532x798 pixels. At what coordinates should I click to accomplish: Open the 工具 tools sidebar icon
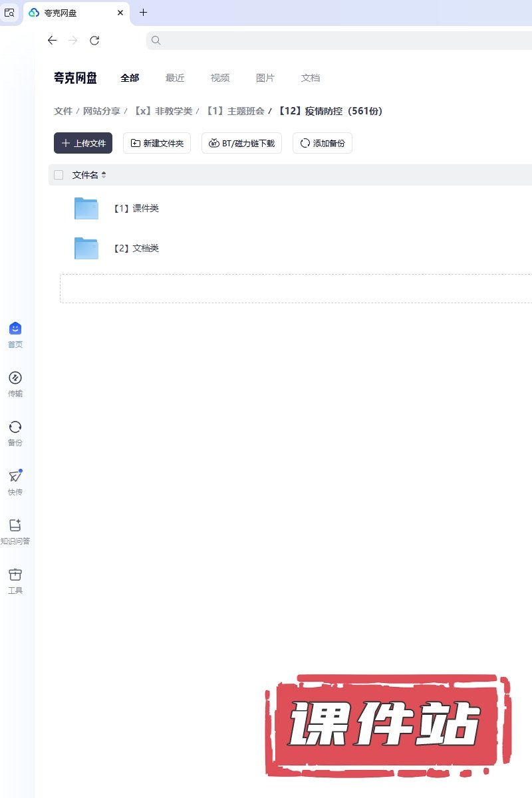(x=15, y=575)
